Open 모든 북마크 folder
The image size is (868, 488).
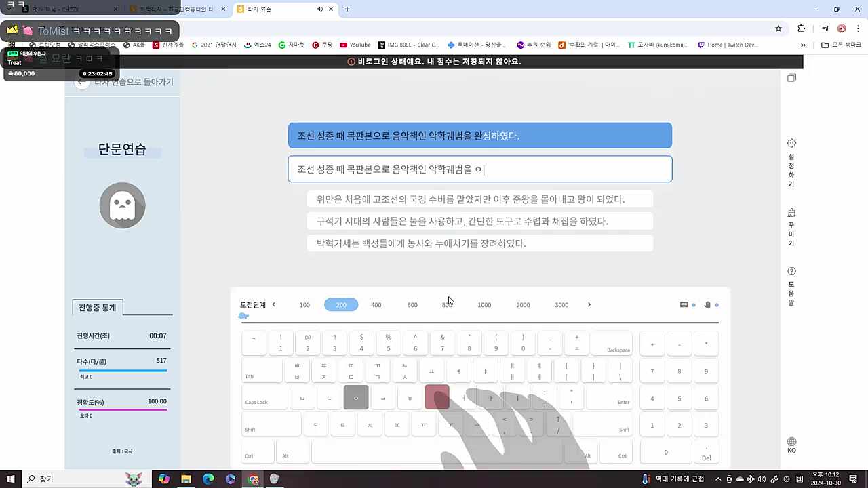point(840,45)
